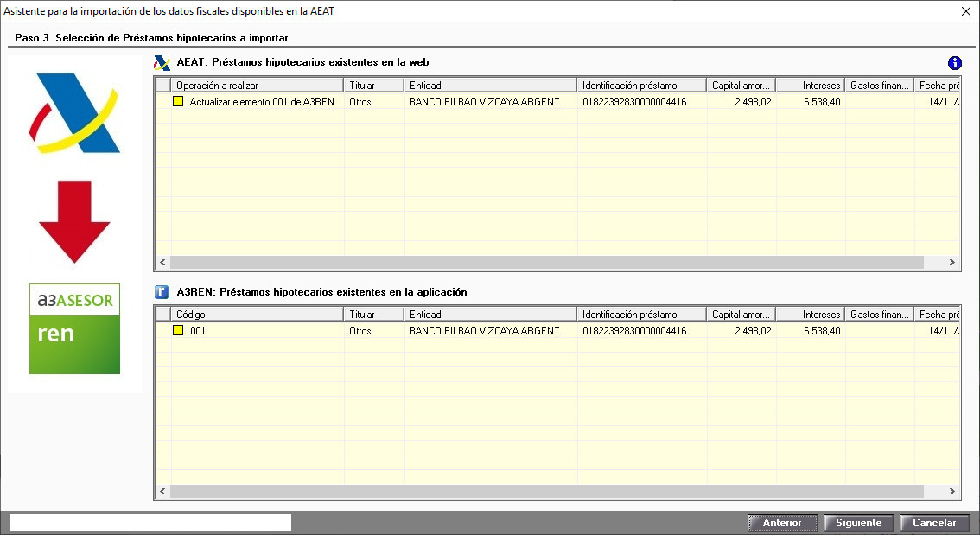Click the large AEAT logo image
The image size is (980, 535).
click(x=74, y=112)
